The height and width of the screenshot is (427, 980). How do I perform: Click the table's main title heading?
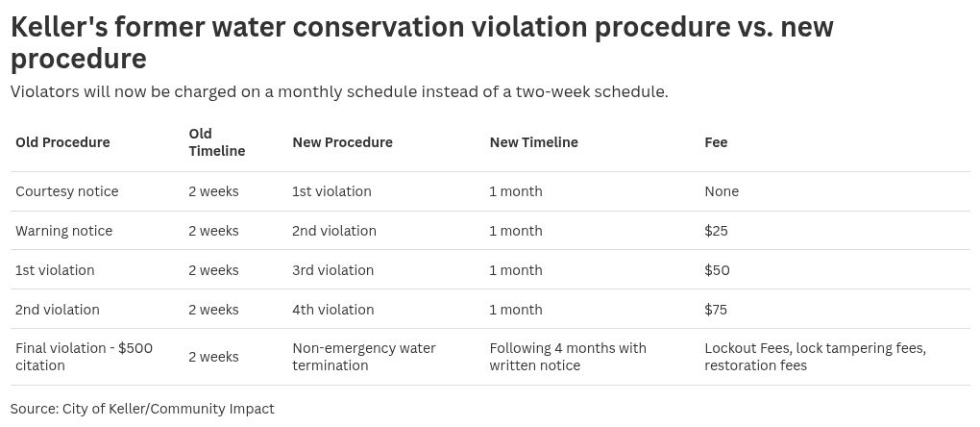tap(422, 42)
